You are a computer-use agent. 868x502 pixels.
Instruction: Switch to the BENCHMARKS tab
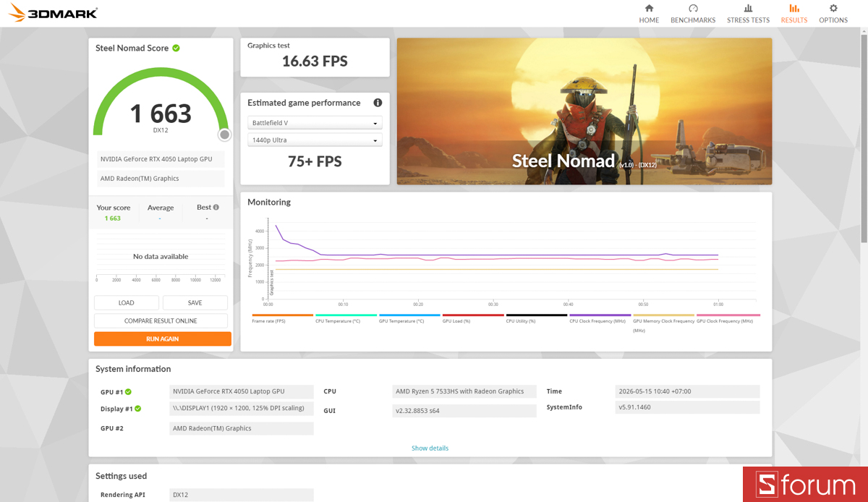click(693, 20)
